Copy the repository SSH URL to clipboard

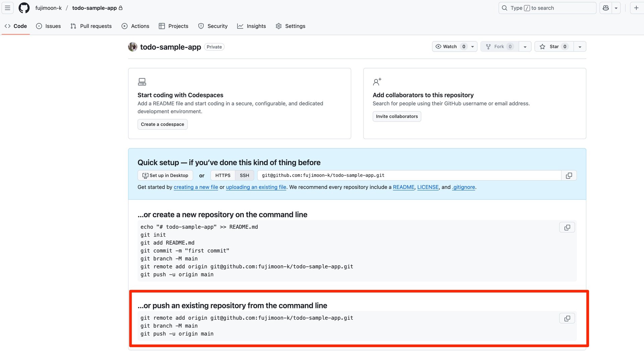(x=569, y=175)
